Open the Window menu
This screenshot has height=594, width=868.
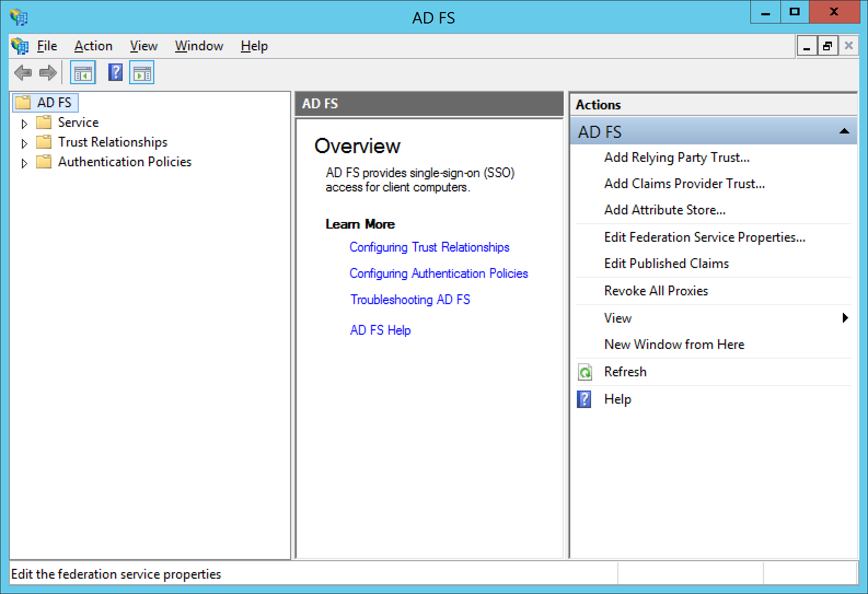pos(199,46)
